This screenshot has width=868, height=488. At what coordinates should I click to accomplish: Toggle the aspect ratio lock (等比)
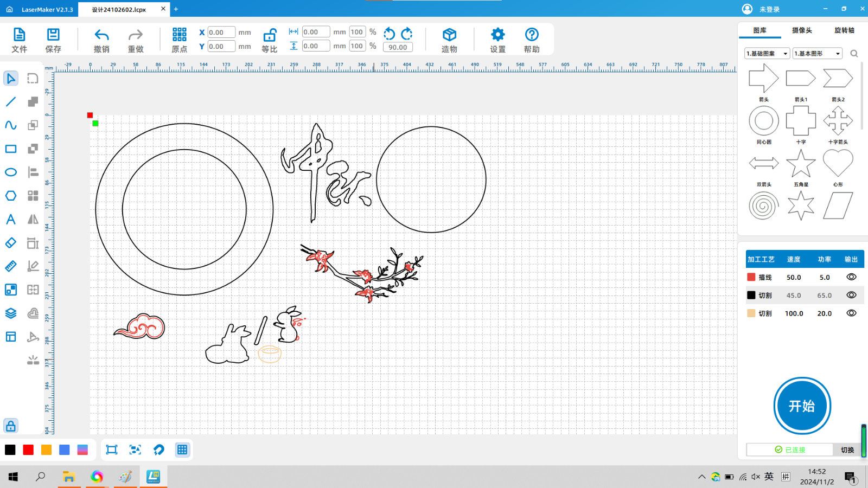(x=270, y=36)
